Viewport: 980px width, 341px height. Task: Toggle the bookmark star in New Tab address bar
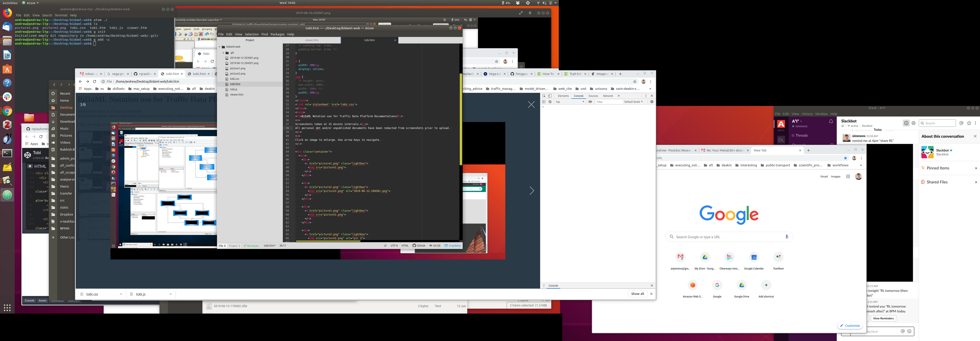click(x=846, y=158)
